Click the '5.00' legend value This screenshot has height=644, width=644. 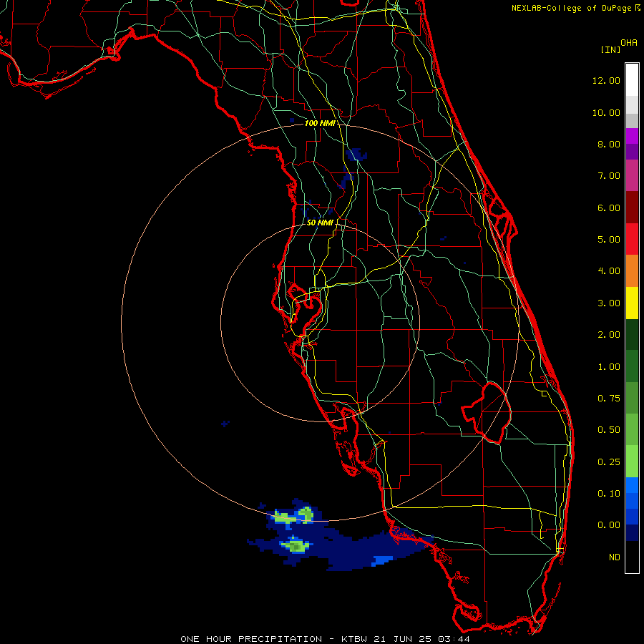[x=609, y=240]
